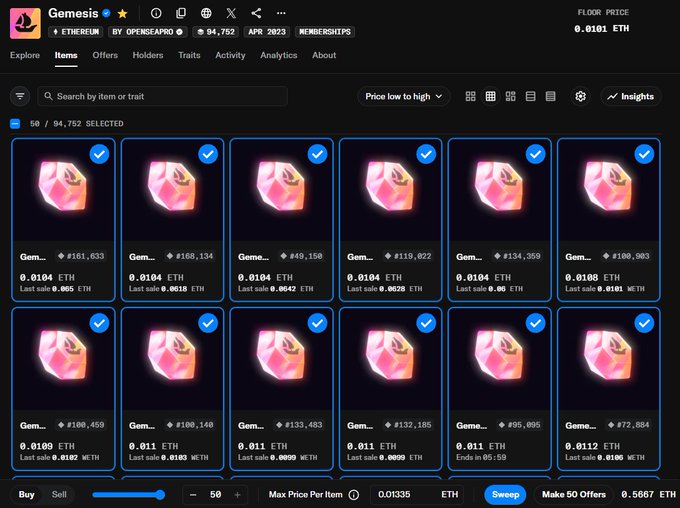680x508 pixels.
Task: Switch to compact grid view
Action: pos(490,96)
